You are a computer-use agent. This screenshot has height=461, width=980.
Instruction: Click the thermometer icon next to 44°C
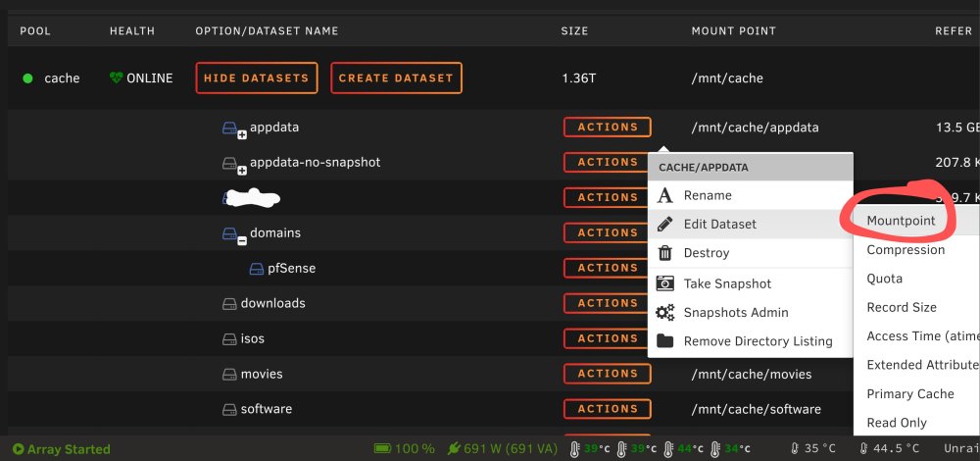tap(668, 448)
